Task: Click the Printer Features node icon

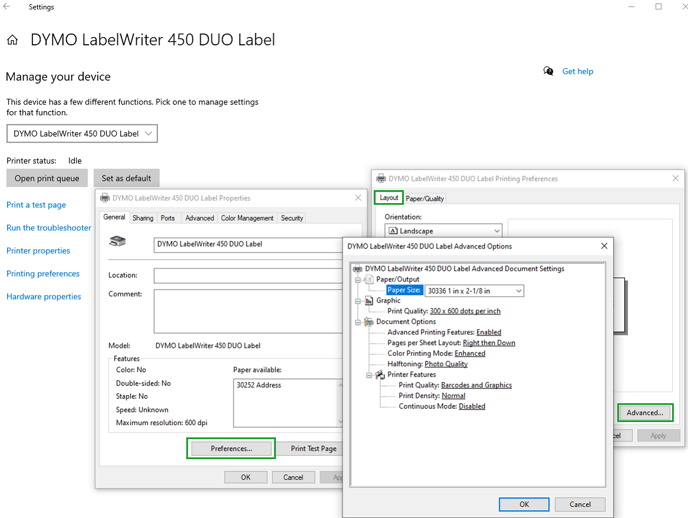Action: [x=380, y=375]
